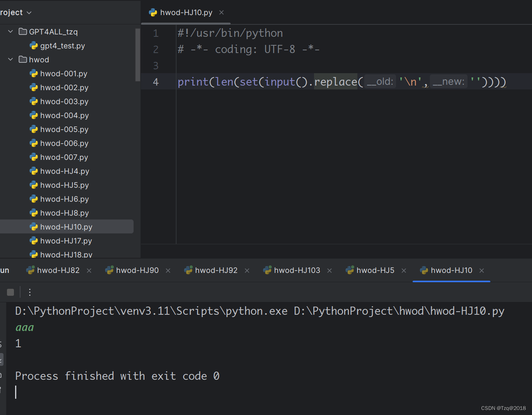The image size is (532, 415).
Task: Click Python icon on editor tab hwod-HJ10.py
Action: click(x=153, y=12)
